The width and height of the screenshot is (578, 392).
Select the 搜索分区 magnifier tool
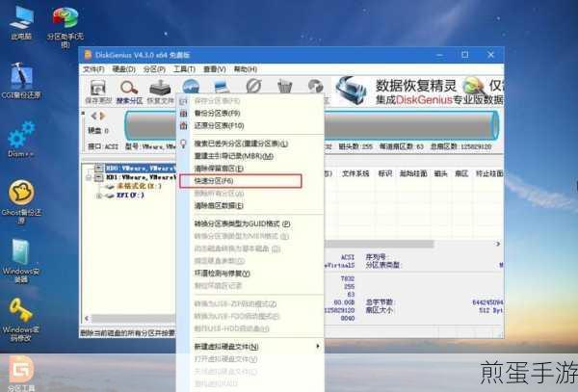tap(129, 91)
